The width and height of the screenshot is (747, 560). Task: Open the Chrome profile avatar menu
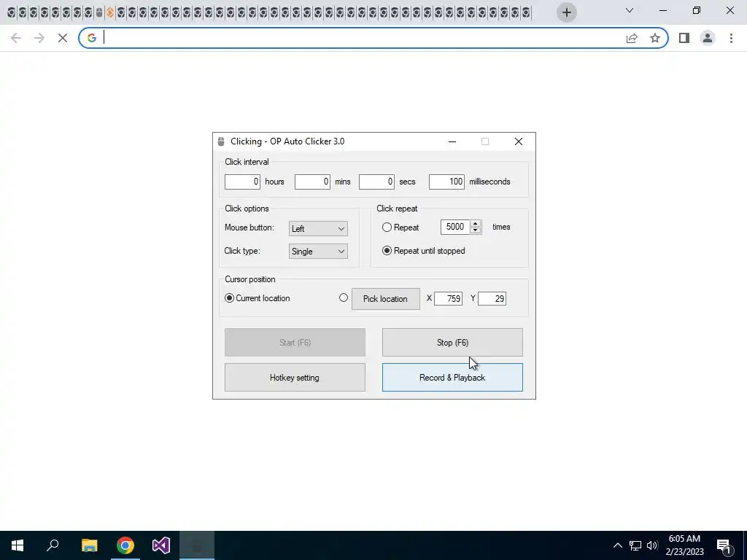(708, 38)
